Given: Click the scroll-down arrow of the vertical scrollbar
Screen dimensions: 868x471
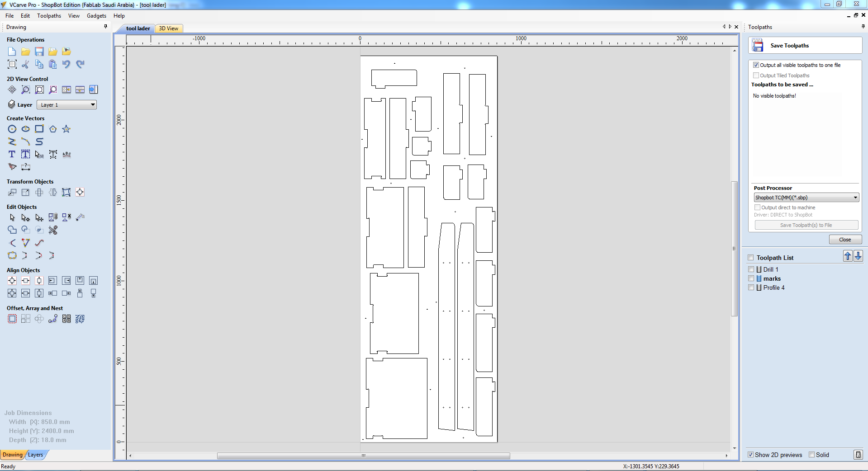Looking at the screenshot, I should coord(734,448).
